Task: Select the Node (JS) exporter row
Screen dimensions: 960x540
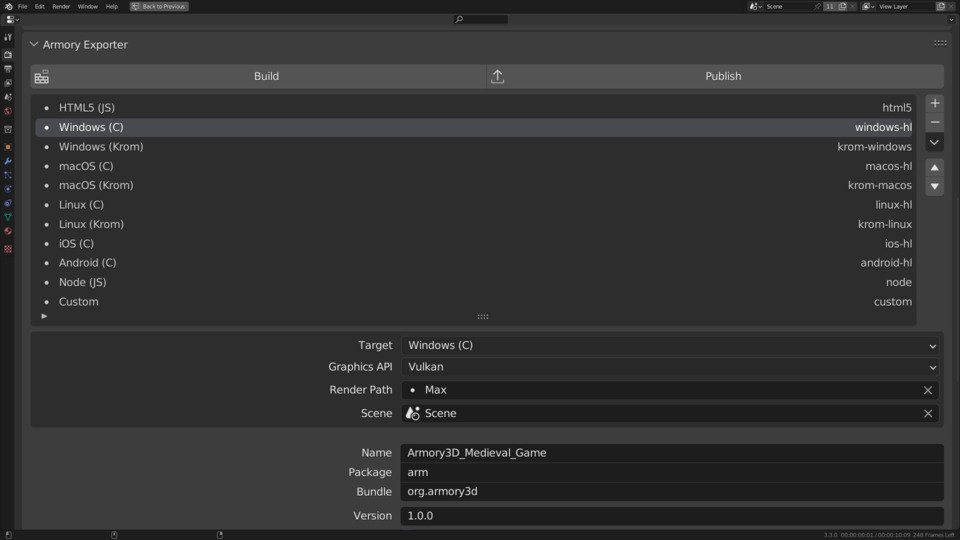Action: pos(474,282)
